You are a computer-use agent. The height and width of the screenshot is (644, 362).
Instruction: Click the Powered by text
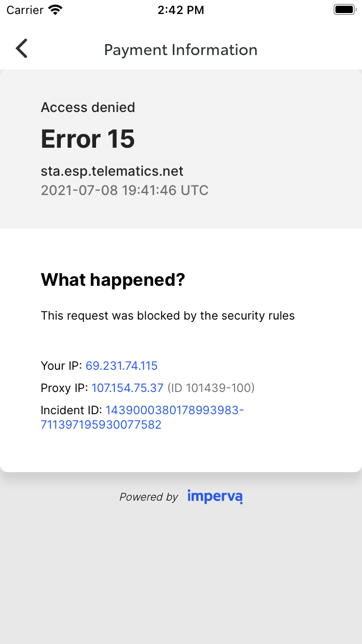pyautogui.click(x=149, y=497)
